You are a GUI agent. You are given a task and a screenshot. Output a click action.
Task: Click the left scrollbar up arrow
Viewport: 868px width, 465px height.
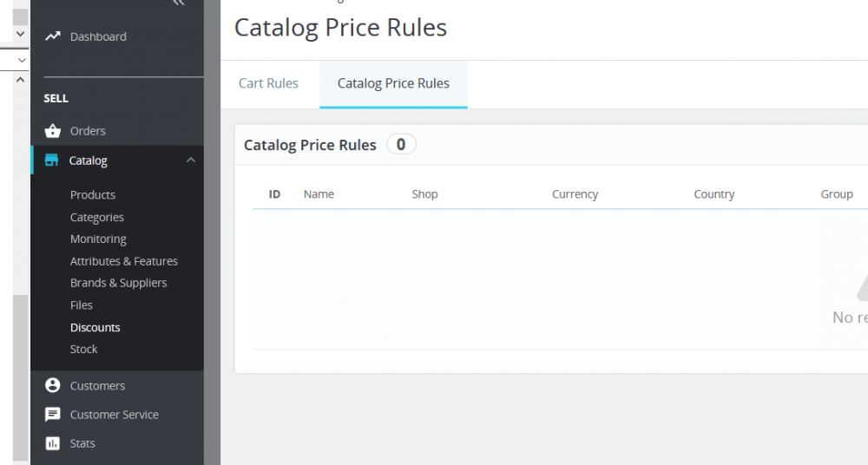[x=21, y=78]
